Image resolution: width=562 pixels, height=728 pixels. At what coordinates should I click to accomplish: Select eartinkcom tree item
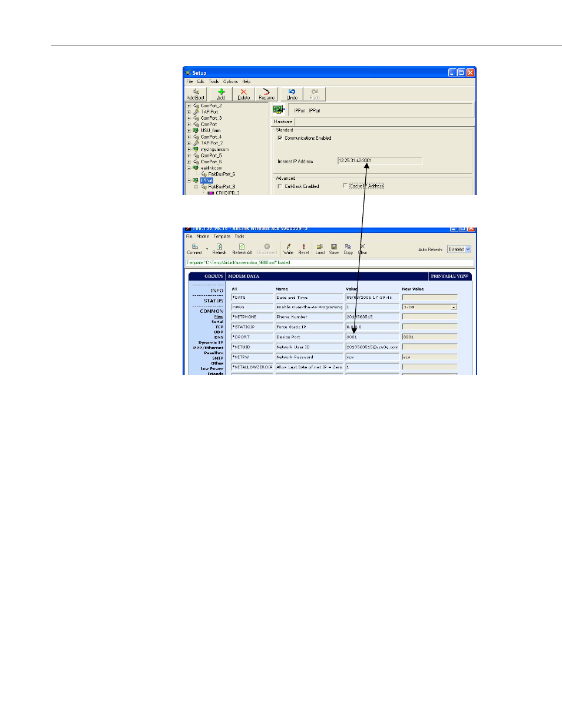pyautogui.click(x=211, y=168)
